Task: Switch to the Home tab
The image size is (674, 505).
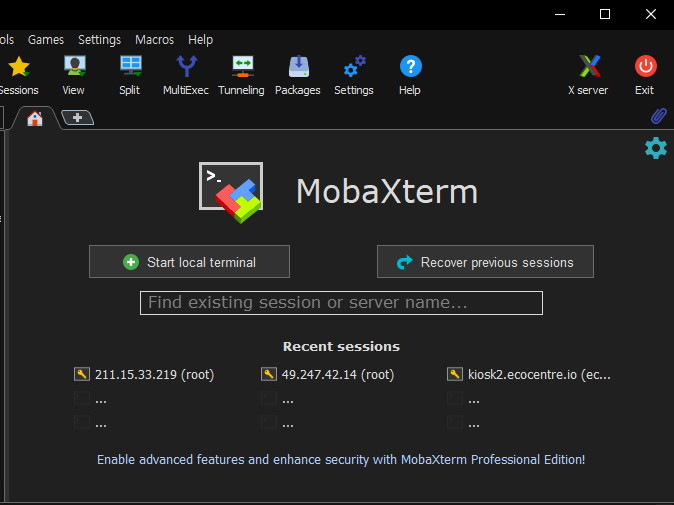Action: pyautogui.click(x=35, y=118)
